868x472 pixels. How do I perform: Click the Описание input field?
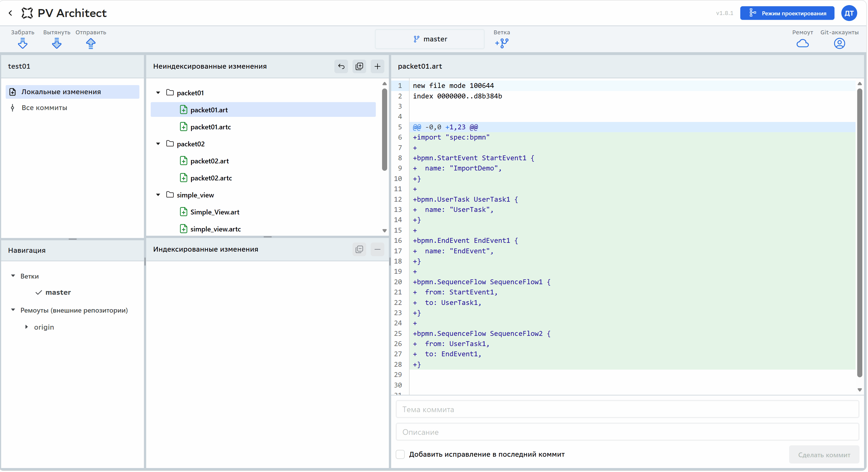click(627, 432)
